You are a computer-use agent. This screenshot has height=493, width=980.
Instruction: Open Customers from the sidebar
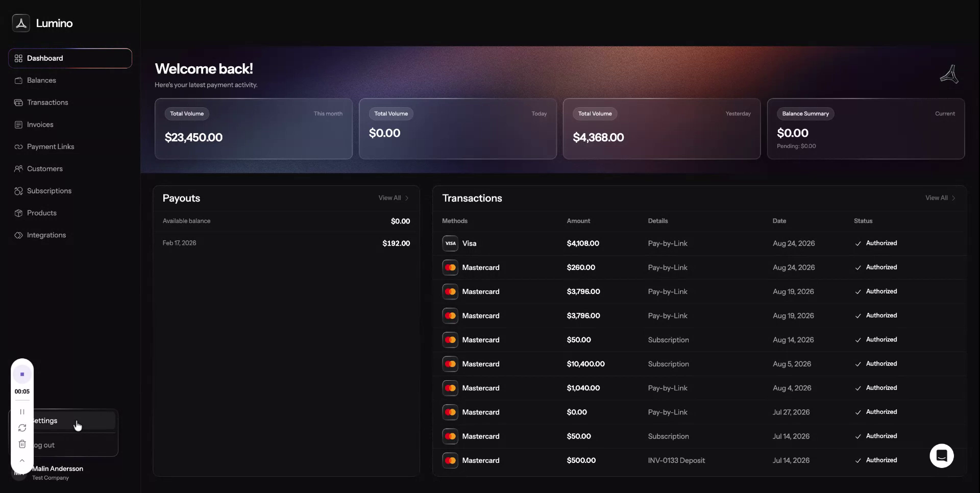[70, 169]
